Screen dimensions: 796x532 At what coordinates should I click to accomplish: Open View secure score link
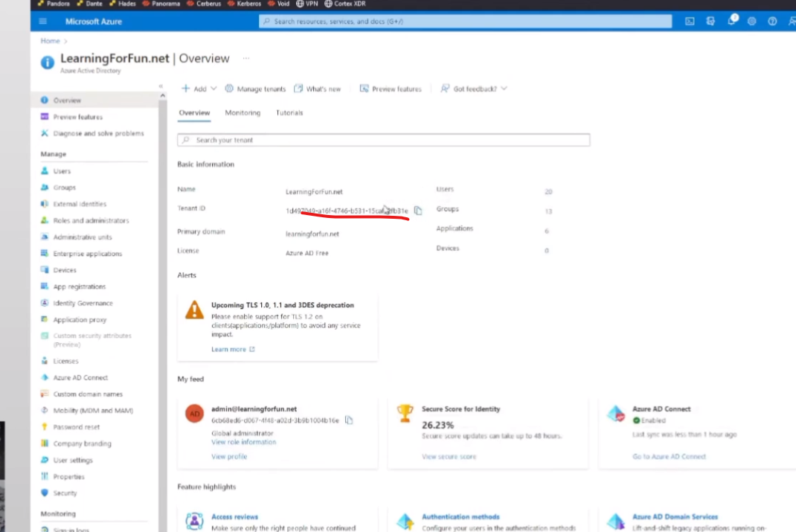[x=449, y=456]
